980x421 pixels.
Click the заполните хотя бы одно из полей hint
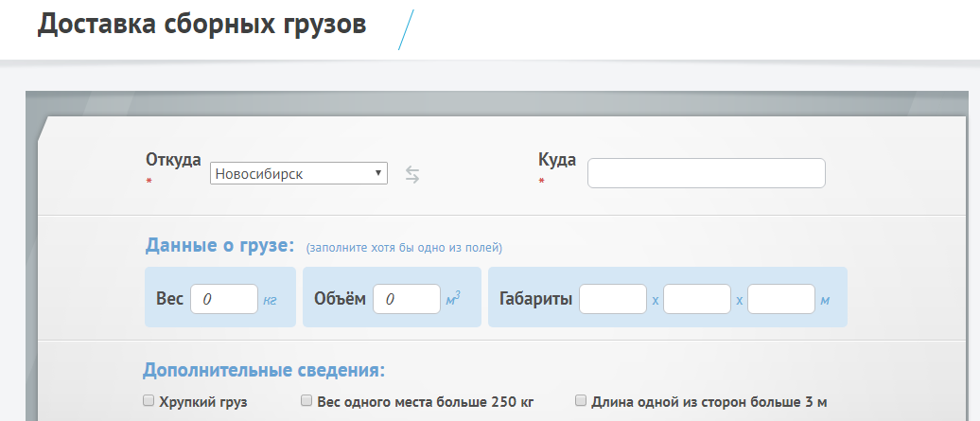coord(404,248)
